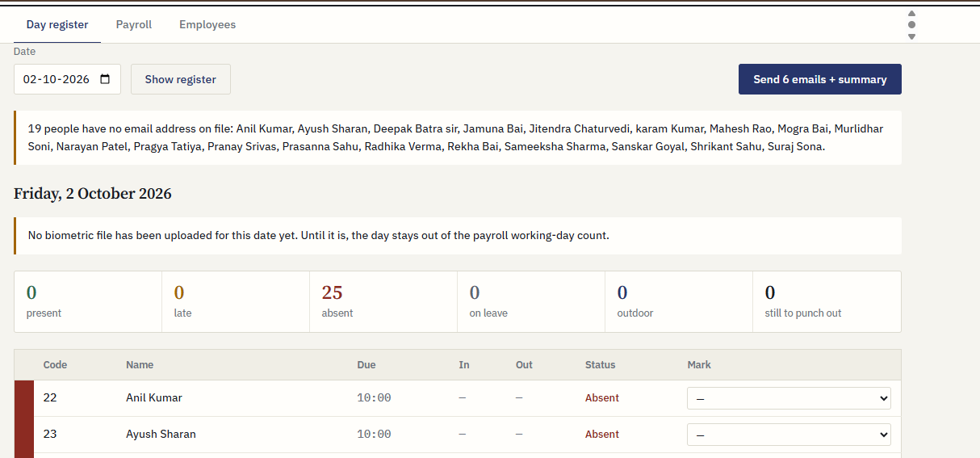Viewport: 980px width, 458px height.
Task: Click the In column header
Action: (x=464, y=365)
